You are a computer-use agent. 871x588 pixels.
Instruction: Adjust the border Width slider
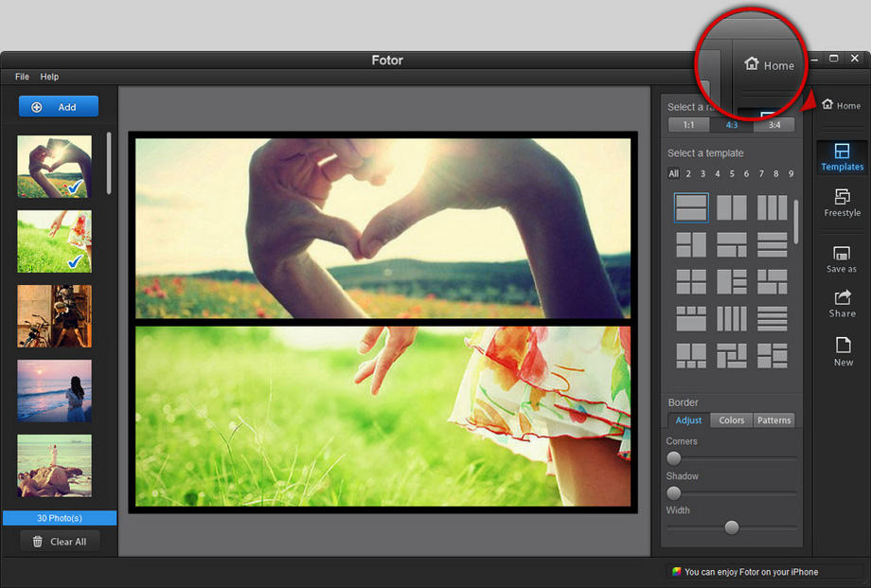point(731,527)
